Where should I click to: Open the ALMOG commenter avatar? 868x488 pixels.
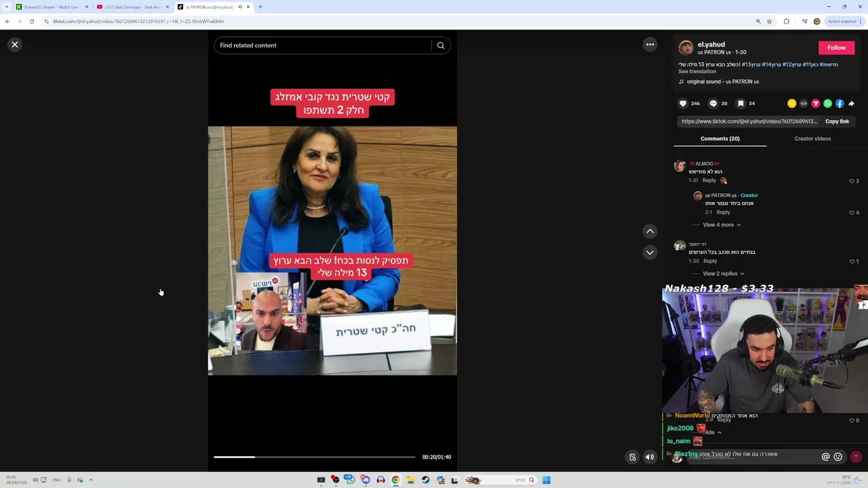679,166
